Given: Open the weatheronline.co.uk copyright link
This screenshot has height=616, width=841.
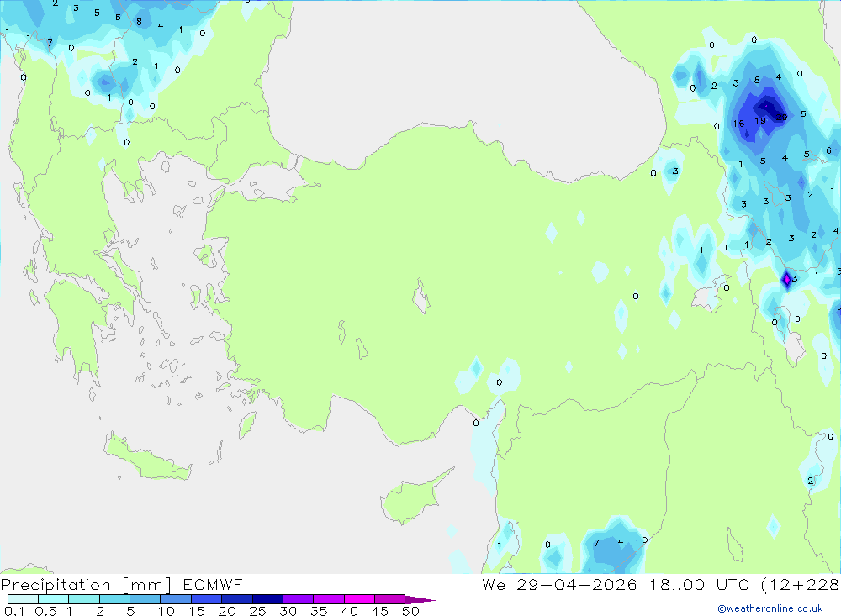Looking at the screenshot, I should tap(770, 608).
